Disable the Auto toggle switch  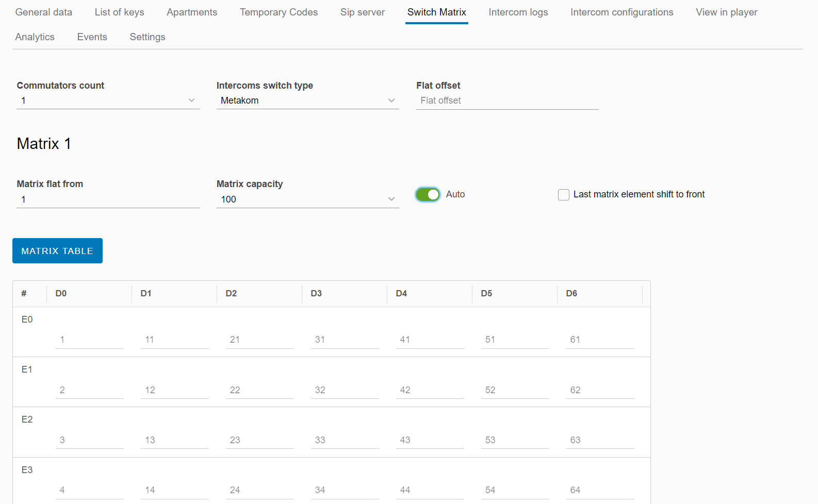[x=428, y=194]
